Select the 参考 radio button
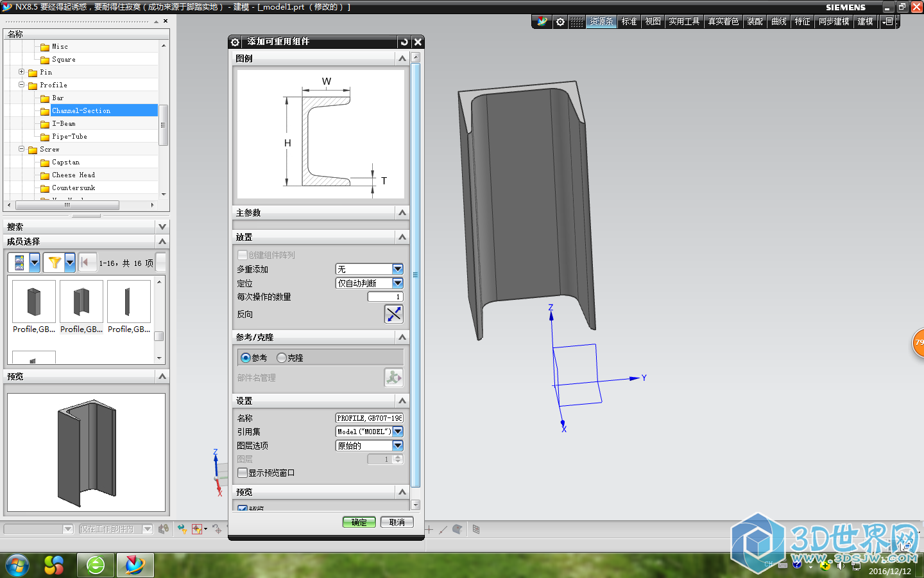This screenshot has height=578, width=924. (x=246, y=358)
